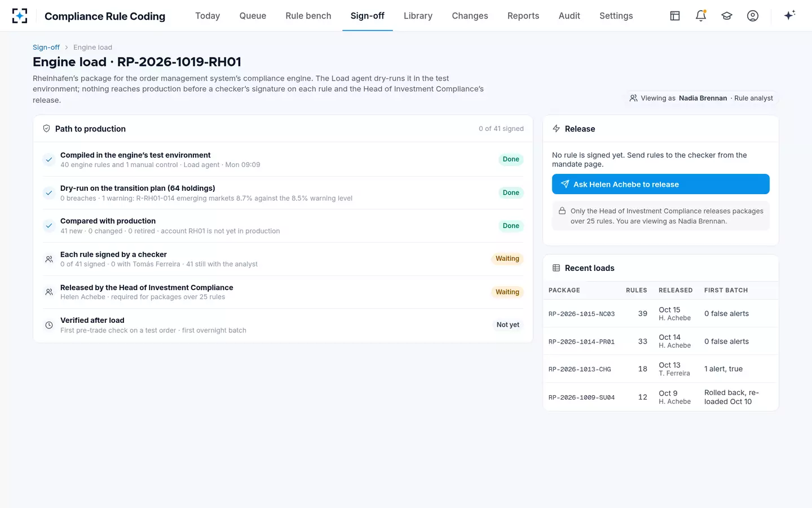Viewport: 812px width, 508px height.
Task: Open the Reports tab
Action: (523, 16)
